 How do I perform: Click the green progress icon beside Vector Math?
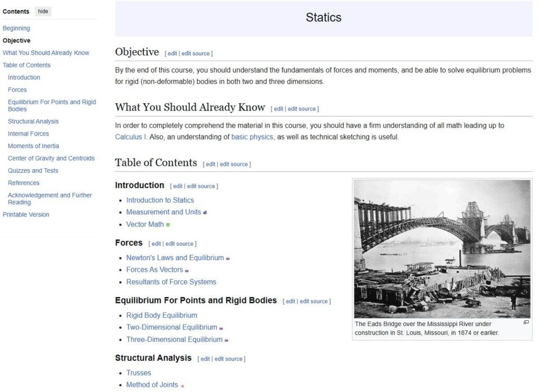[167, 224]
